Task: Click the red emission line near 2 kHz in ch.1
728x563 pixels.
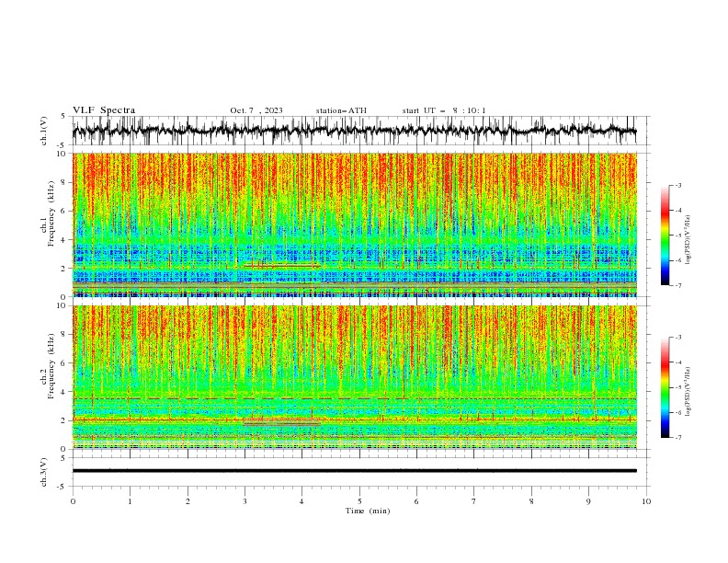Action: point(281,266)
